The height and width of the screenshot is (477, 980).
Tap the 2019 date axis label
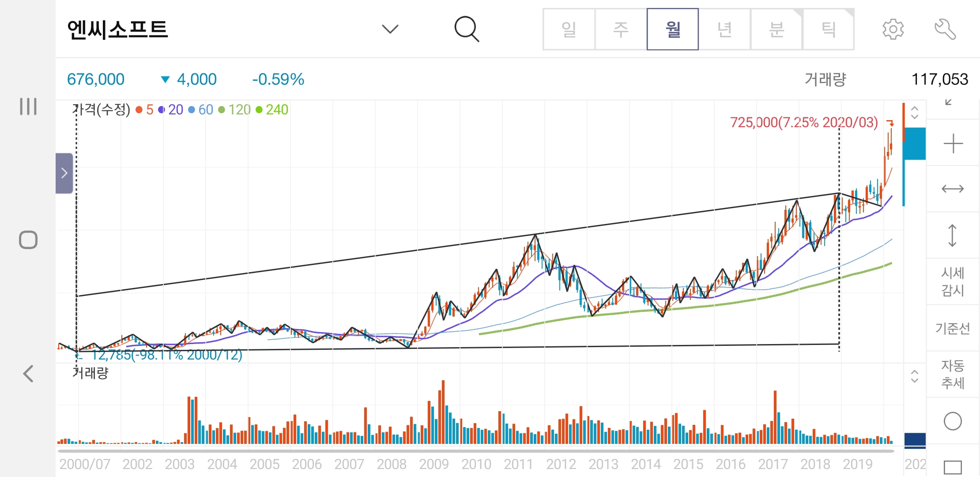pos(858,464)
